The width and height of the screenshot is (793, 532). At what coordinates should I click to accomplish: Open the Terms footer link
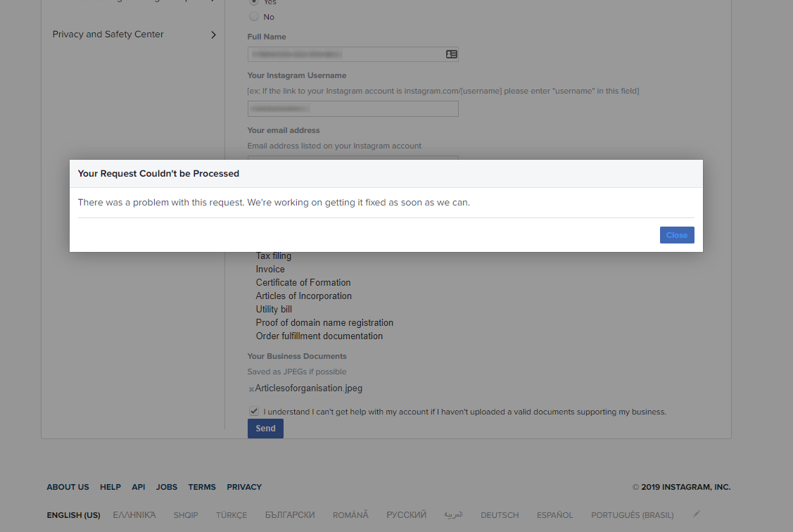coord(202,487)
